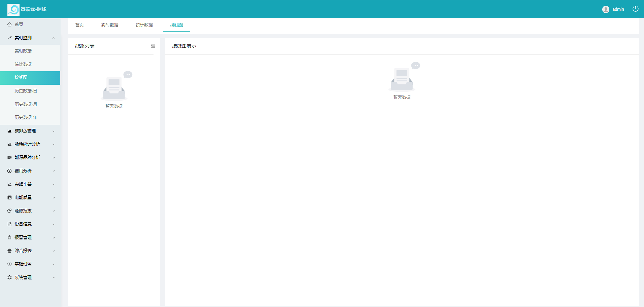This screenshot has height=307, width=644.
Task: Click the collapse list icon in 线路列表 panel
Action: click(x=153, y=46)
